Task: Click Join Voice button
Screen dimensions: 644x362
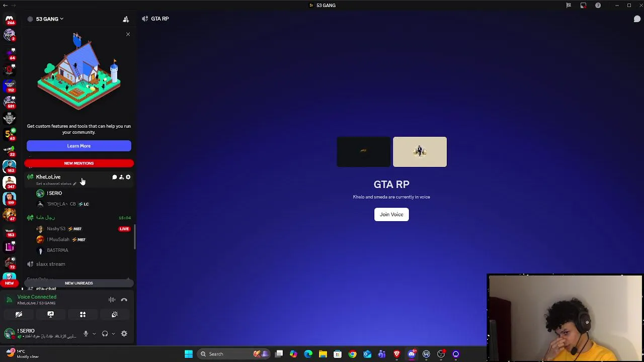Action: pyautogui.click(x=391, y=214)
